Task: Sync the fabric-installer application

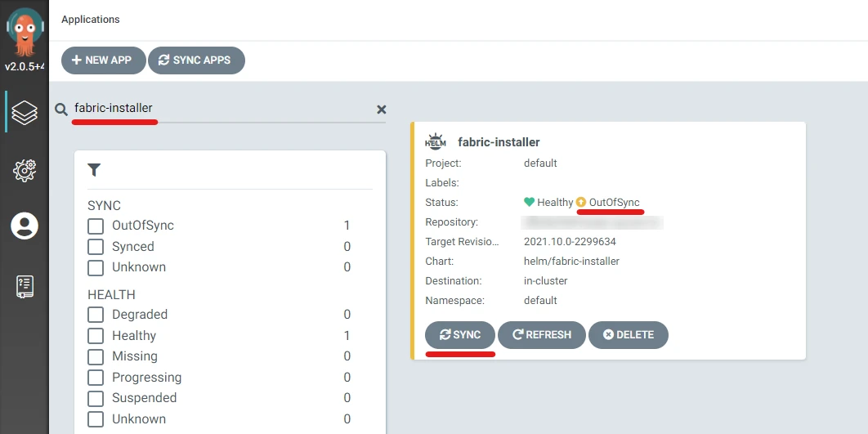Action: pos(460,335)
